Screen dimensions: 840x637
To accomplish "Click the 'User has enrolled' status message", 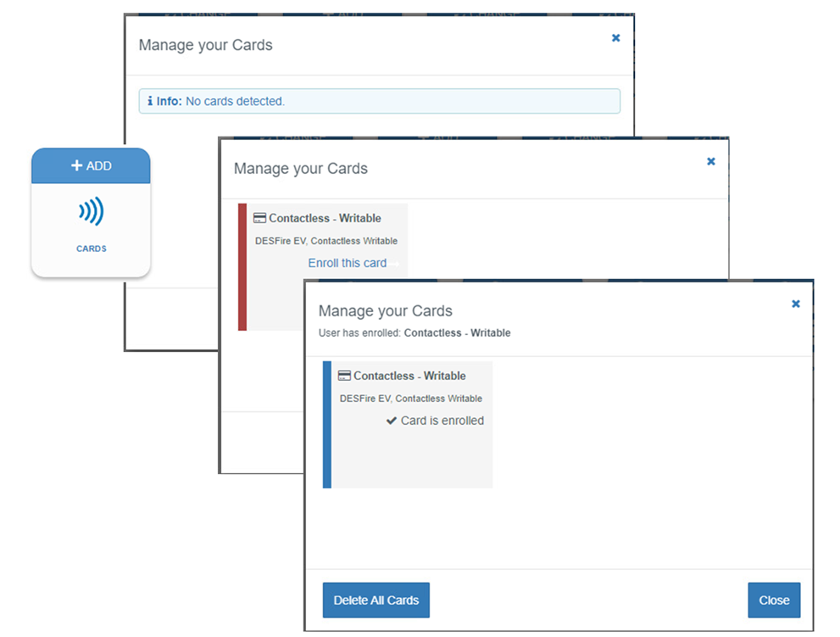I will 414,333.
